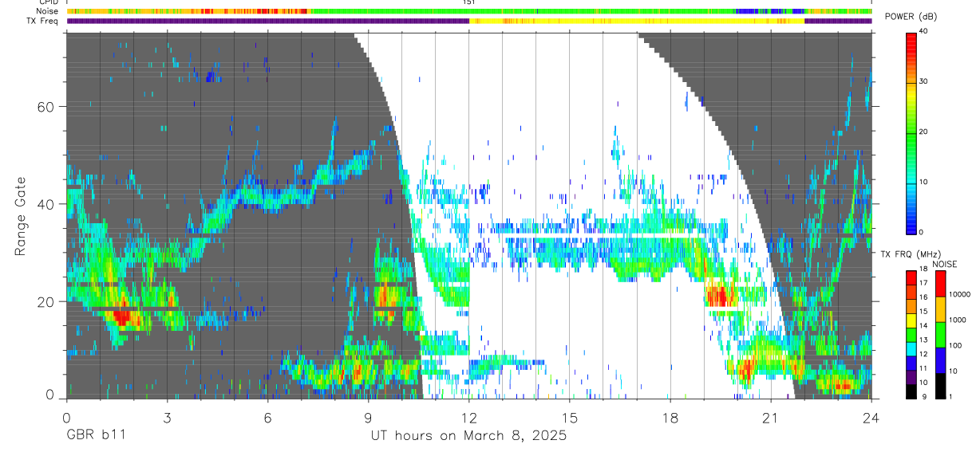The width and height of the screenshot is (980, 452).
Task: Select the 'GBR b11' radar beam label
Action: pos(95,436)
